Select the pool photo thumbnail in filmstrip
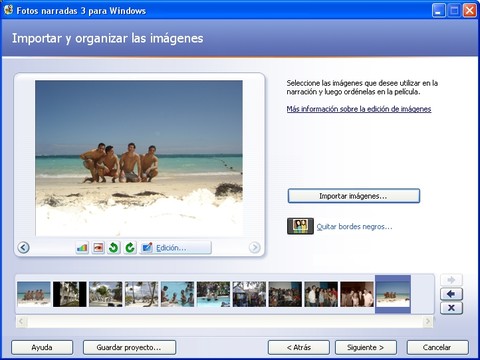The width and height of the screenshot is (480, 360). tap(213, 294)
